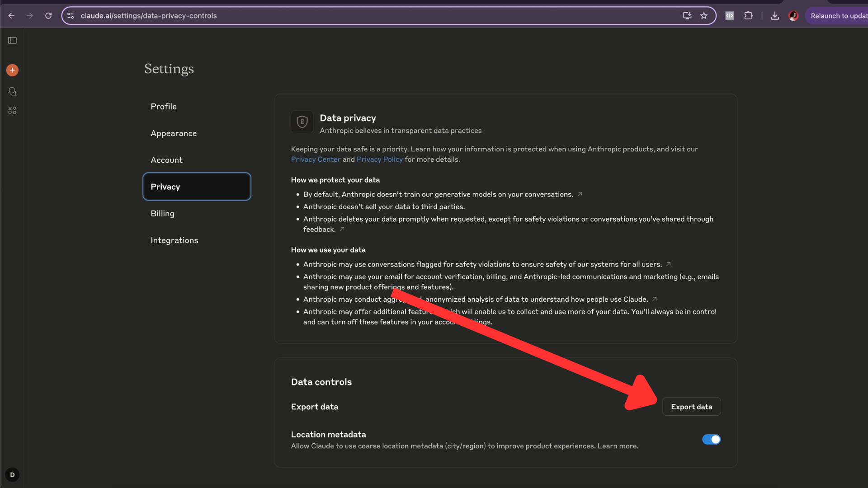Click the Settings page heading

[x=169, y=69]
